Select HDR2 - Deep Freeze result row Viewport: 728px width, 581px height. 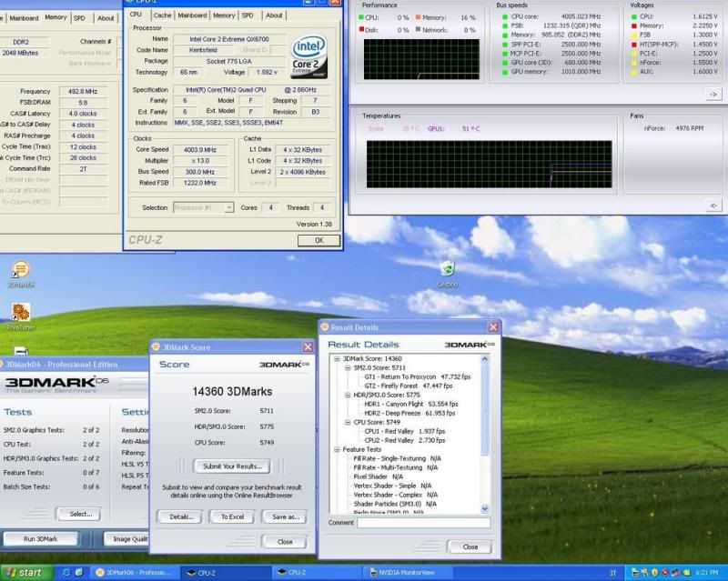coord(409,413)
